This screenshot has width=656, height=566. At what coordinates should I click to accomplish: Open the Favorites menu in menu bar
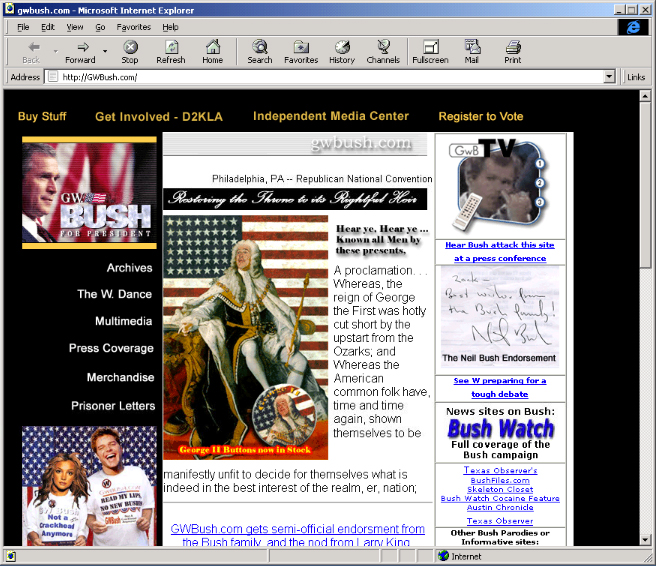tap(133, 27)
